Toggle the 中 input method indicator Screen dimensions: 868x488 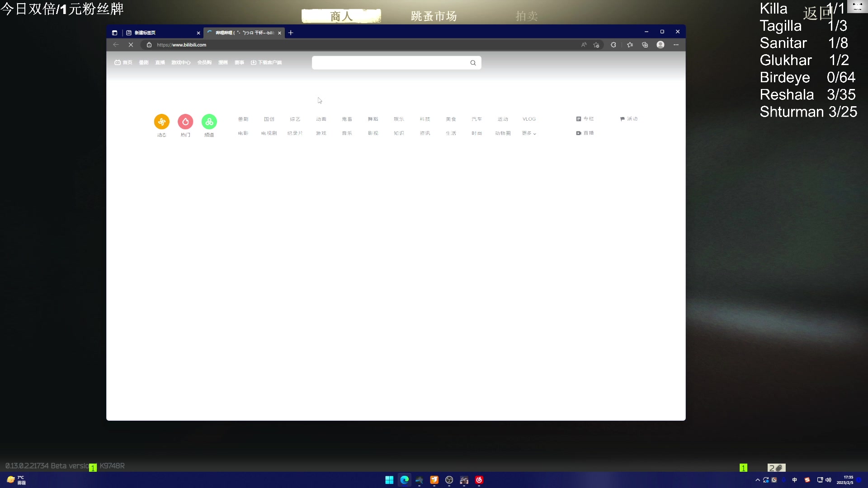tap(794, 480)
